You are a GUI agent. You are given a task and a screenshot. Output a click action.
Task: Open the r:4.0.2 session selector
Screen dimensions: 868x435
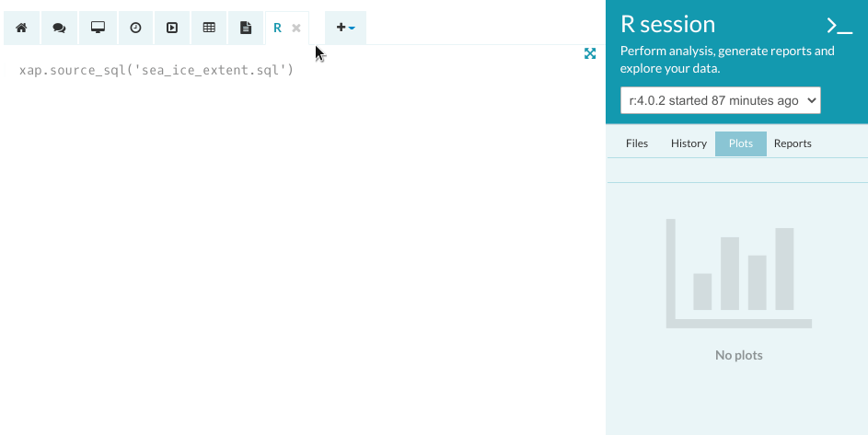[x=720, y=100]
